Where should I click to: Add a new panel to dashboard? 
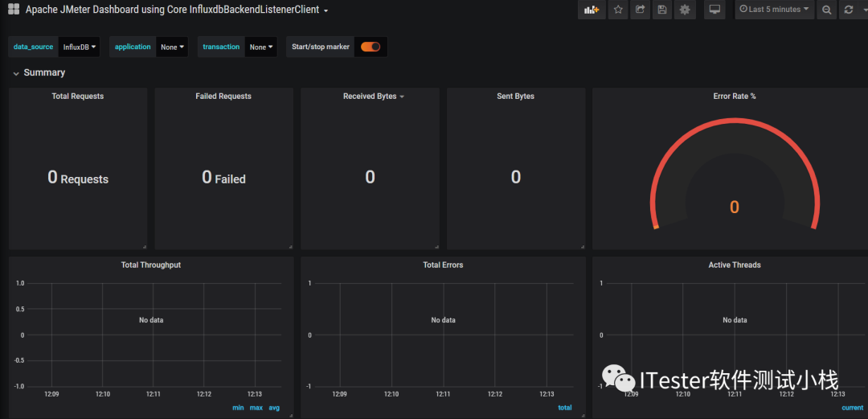tap(592, 10)
